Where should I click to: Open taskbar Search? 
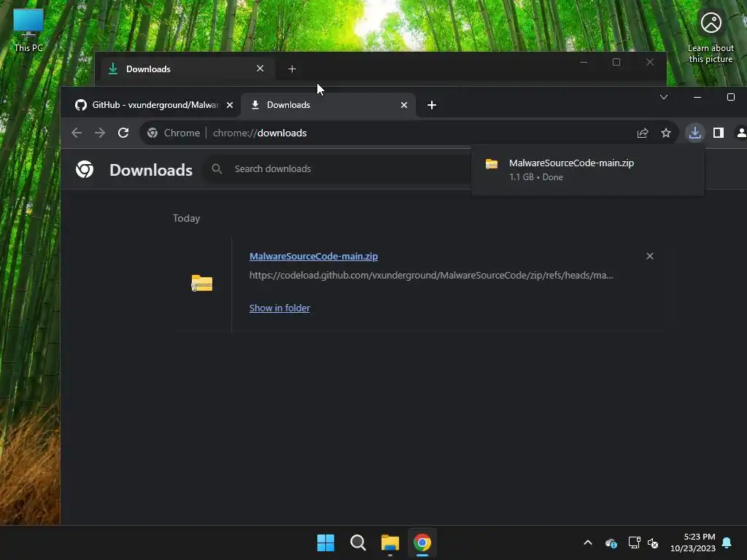(x=357, y=542)
